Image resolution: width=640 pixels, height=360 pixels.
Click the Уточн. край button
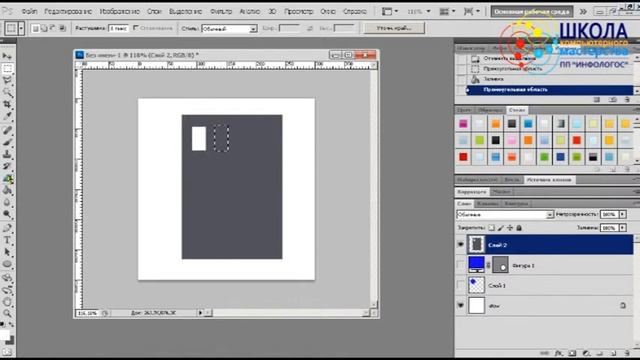pyautogui.click(x=394, y=28)
